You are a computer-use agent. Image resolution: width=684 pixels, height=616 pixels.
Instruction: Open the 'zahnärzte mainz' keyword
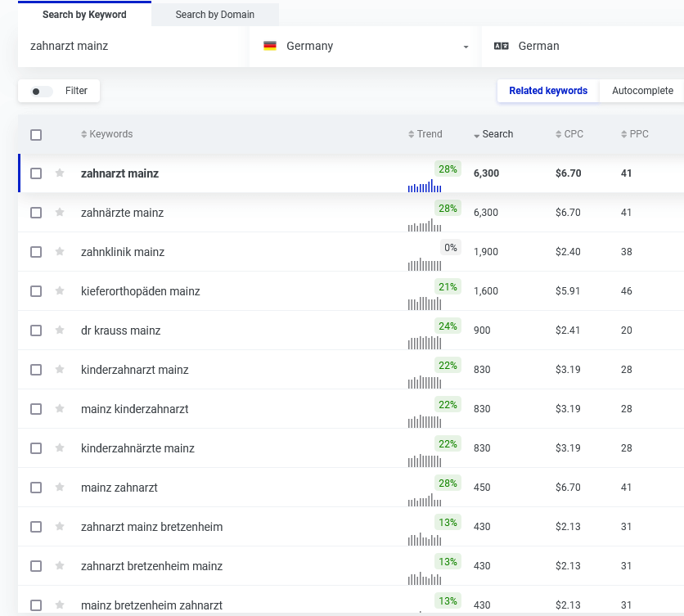tap(122, 213)
